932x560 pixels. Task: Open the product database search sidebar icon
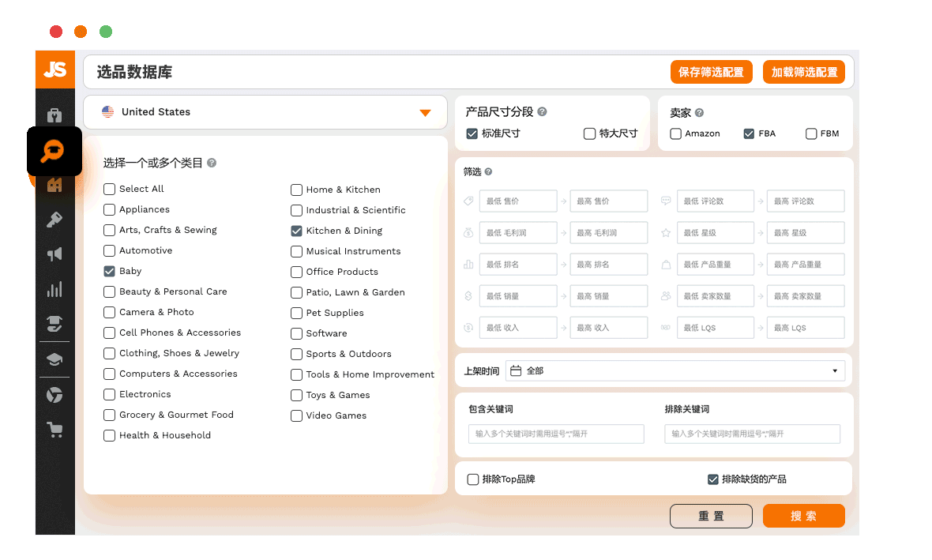53,151
